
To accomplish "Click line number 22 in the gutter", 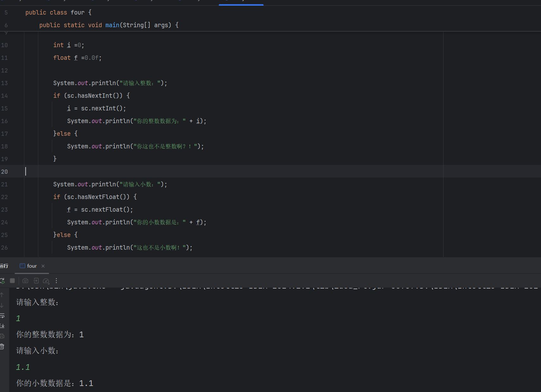I will click(x=4, y=197).
